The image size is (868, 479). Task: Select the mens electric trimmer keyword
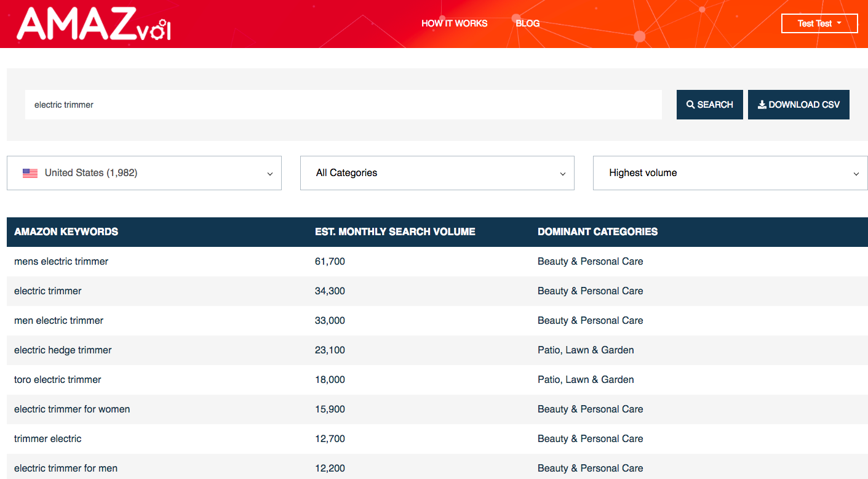(61, 262)
